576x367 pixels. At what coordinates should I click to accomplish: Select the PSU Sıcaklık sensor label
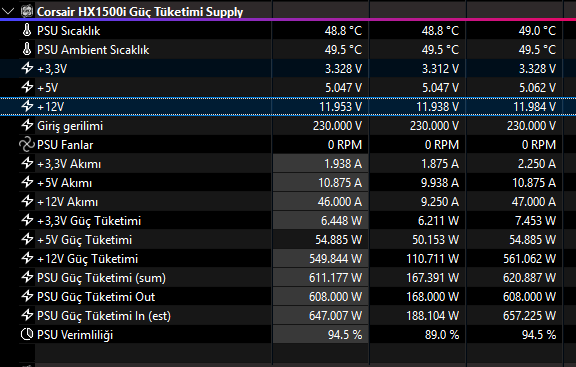68,31
